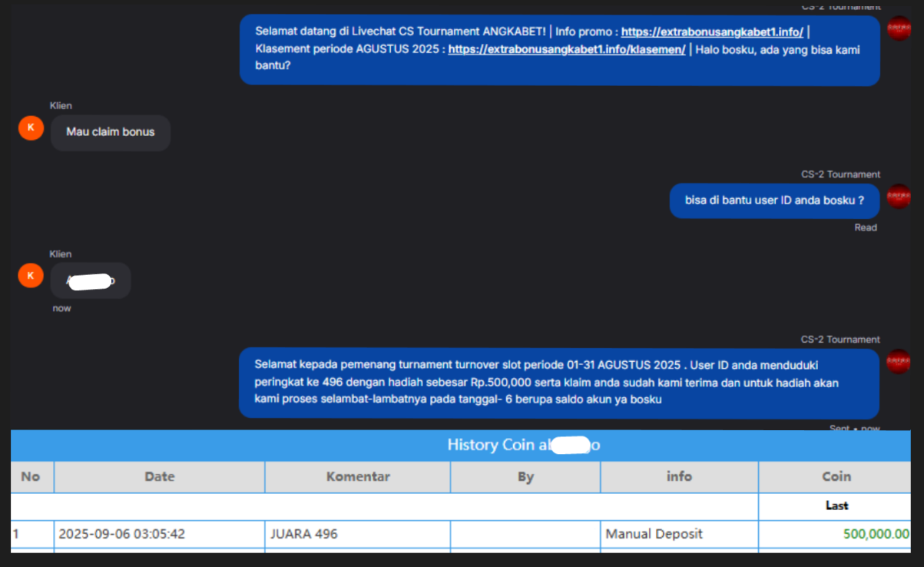
Task: Click row number '1' in History Coin table
Action: (x=15, y=534)
